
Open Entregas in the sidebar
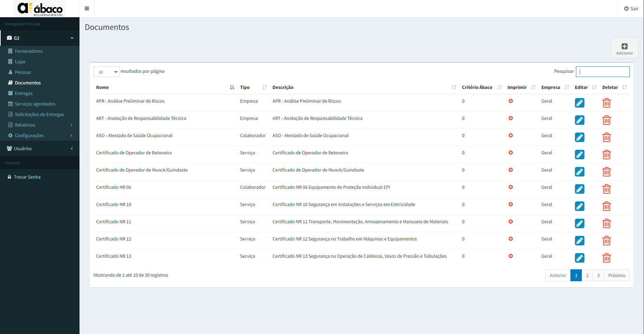point(24,93)
